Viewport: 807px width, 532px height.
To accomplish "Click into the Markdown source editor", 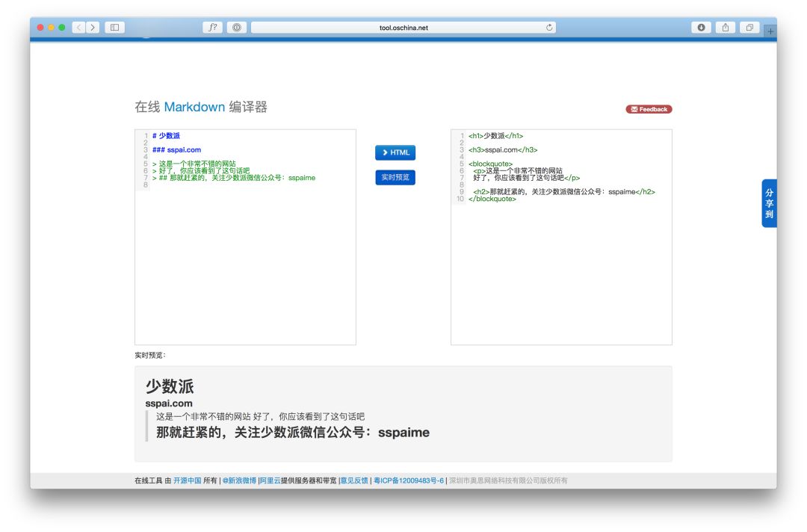I will 246,237.
